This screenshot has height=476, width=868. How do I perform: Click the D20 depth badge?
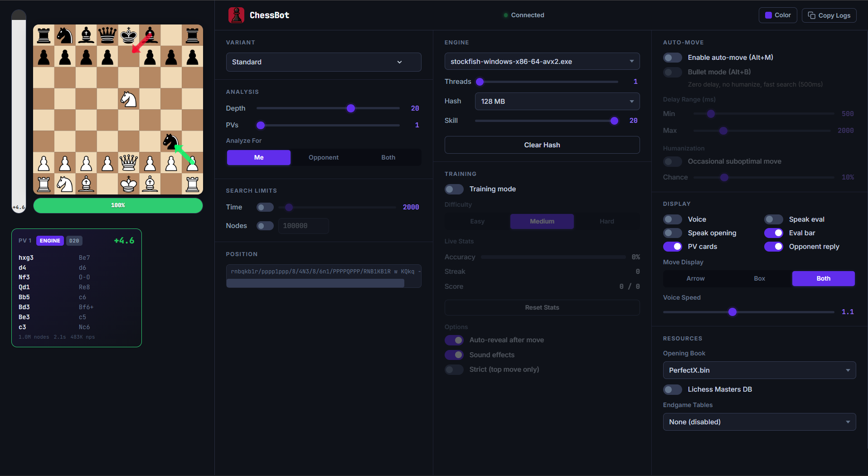pos(74,241)
